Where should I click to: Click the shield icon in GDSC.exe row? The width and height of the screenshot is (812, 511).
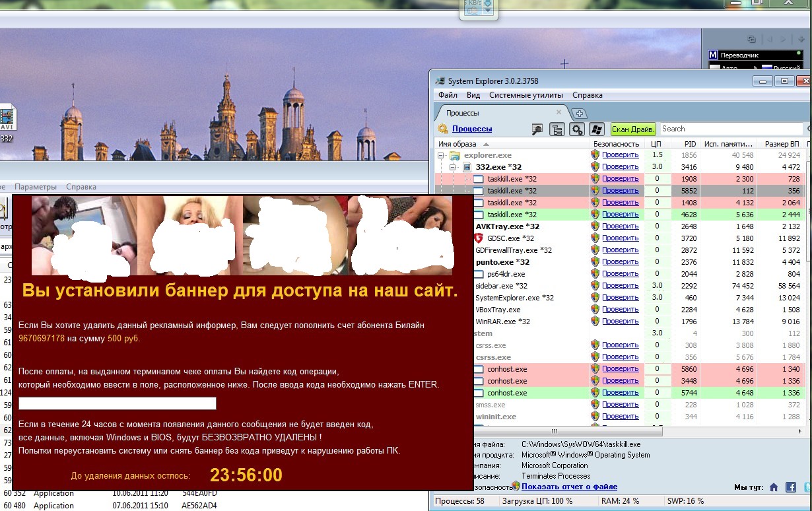pos(595,238)
